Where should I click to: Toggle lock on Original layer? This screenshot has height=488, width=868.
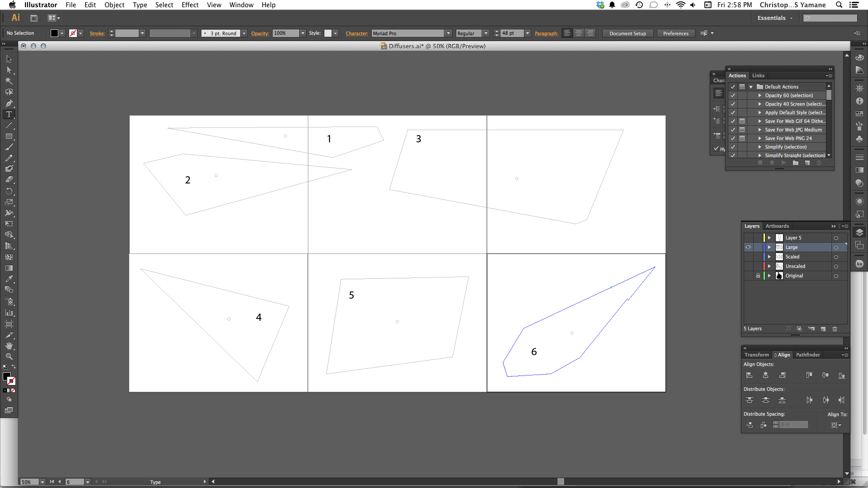coord(758,276)
